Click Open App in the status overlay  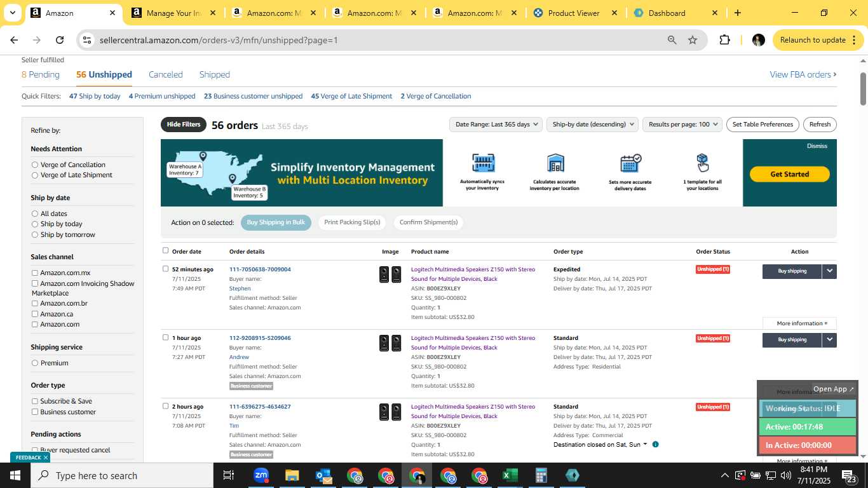tap(834, 389)
